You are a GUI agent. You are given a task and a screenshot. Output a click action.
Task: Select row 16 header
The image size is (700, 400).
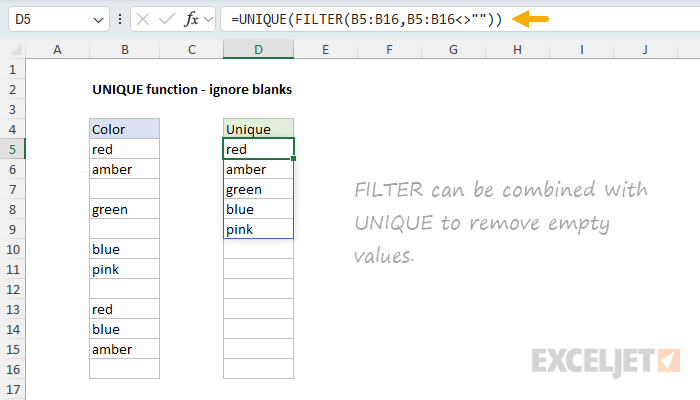coord(12,370)
